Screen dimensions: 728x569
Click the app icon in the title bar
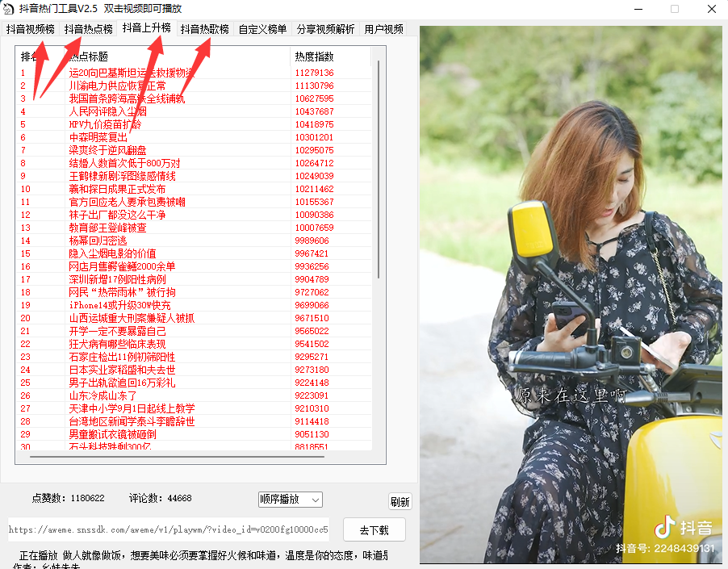[x=10, y=9]
